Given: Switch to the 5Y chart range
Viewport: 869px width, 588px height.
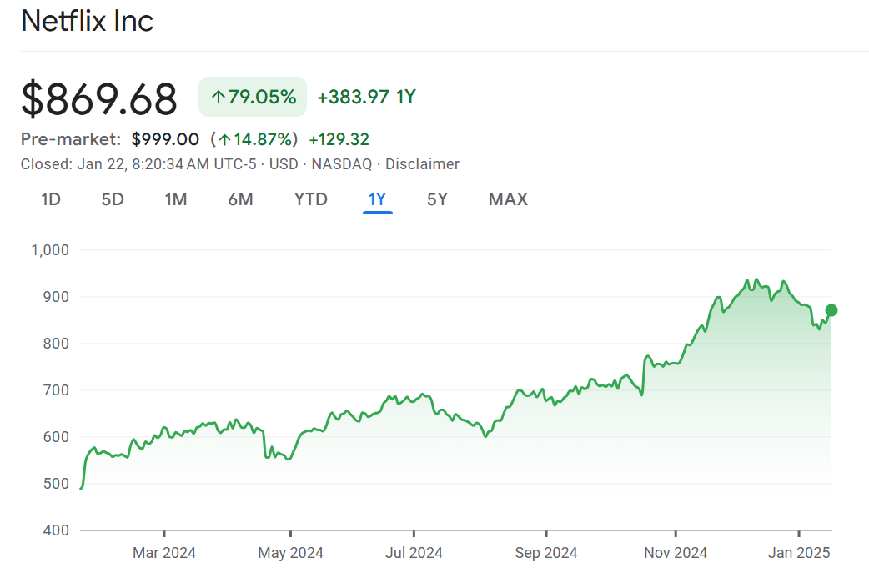Looking at the screenshot, I should pyautogui.click(x=437, y=199).
